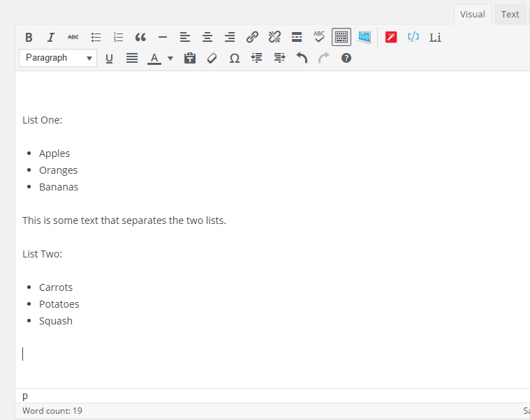Redo the last undone change

pos(324,59)
